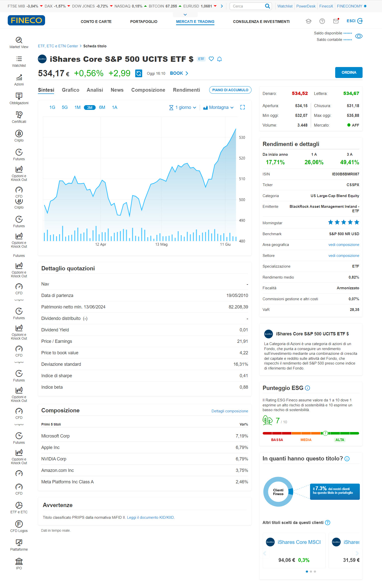Select 6M chart range
The height and width of the screenshot is (588, 382).
[102, 107]
